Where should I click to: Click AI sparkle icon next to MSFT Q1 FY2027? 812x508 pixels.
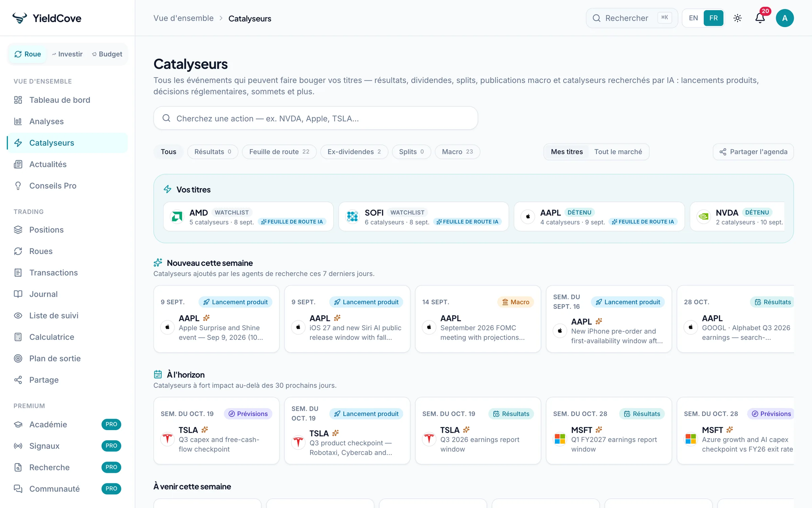[599, 430]
